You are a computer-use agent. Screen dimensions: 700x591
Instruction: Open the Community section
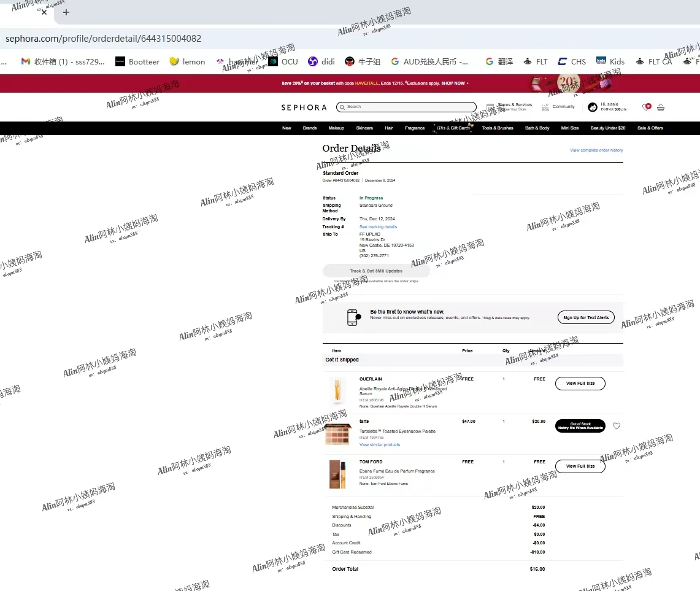[558, 107]
